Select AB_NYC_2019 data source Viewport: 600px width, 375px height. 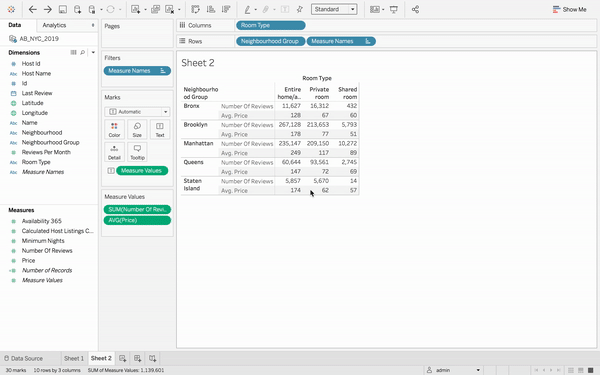click(x=39, y=39)
